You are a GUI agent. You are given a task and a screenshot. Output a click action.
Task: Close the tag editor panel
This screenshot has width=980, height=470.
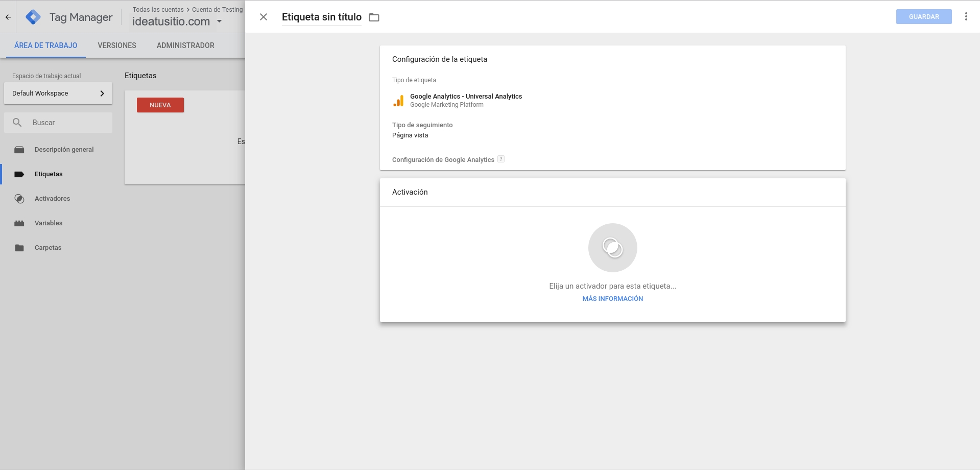(264, 17)
